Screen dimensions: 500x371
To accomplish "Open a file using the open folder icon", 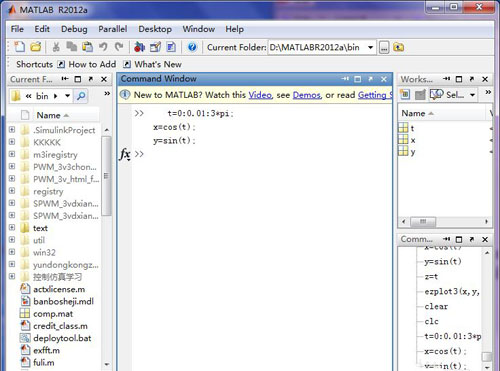I will [x=36, y=47].
